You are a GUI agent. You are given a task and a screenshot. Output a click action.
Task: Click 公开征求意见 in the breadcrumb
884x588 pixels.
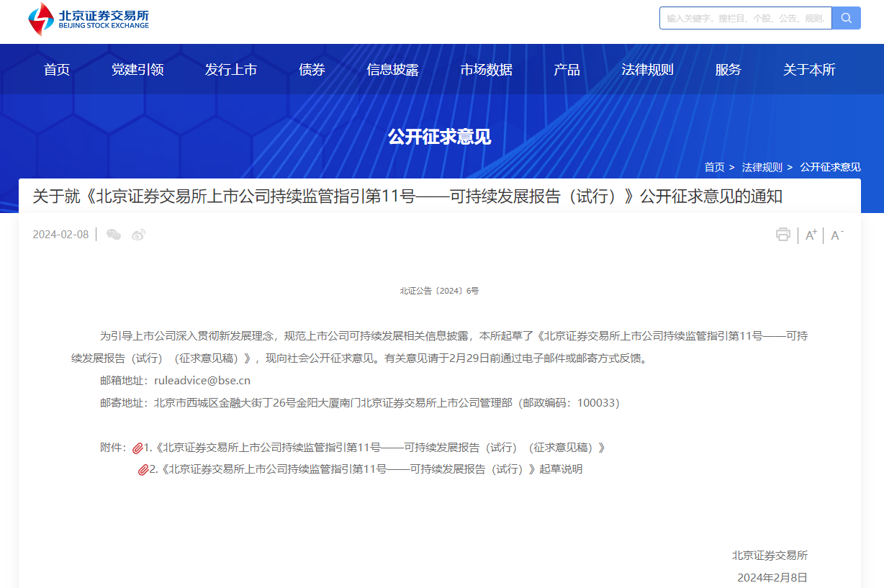click(830, 167)
